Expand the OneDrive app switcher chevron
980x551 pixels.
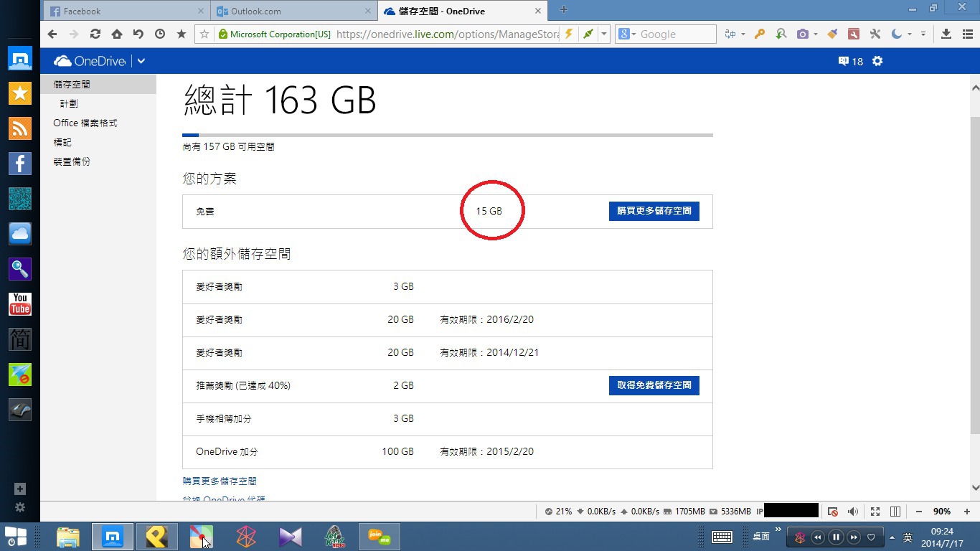[x=141, y=61]
